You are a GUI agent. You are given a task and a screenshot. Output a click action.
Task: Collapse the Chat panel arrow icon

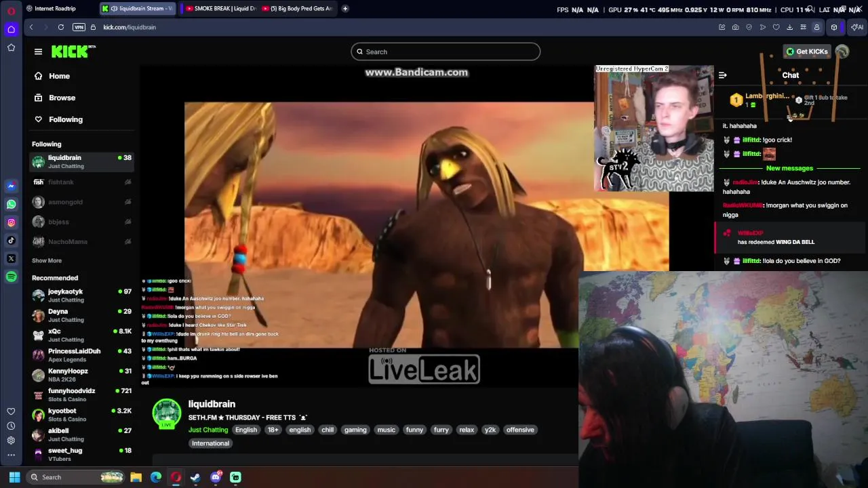coord(722,75)
